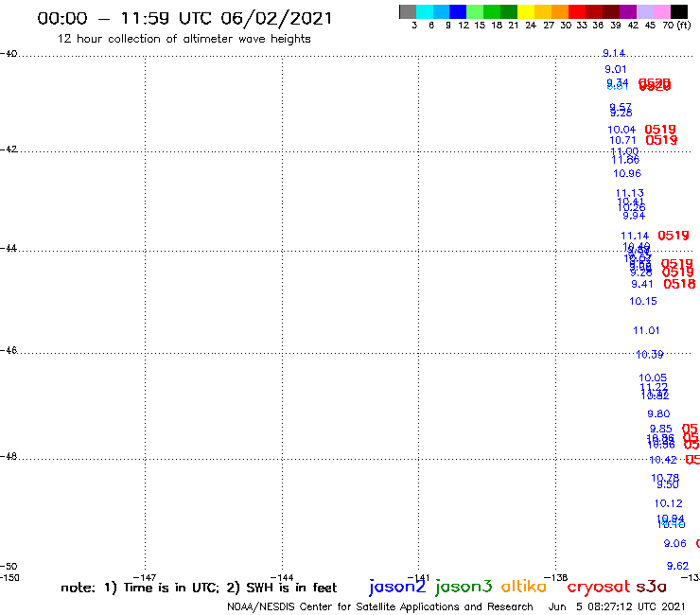Pick the purple swatch labeled 42
700x615 pixels.
[628, 11]
